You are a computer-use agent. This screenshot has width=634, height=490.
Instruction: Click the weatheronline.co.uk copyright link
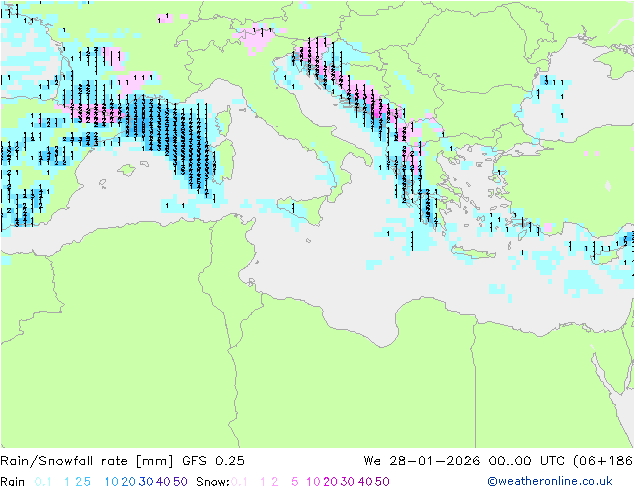[550, 481]
